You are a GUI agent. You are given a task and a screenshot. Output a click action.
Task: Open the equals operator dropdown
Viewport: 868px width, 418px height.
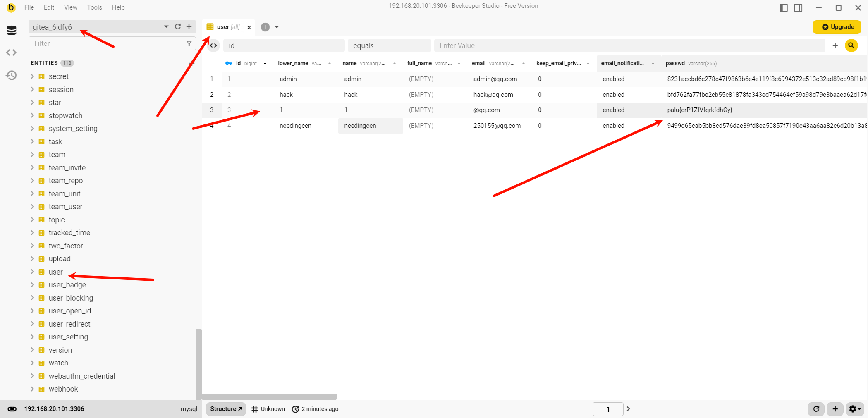pyautogui.click(x=389, y=45)
